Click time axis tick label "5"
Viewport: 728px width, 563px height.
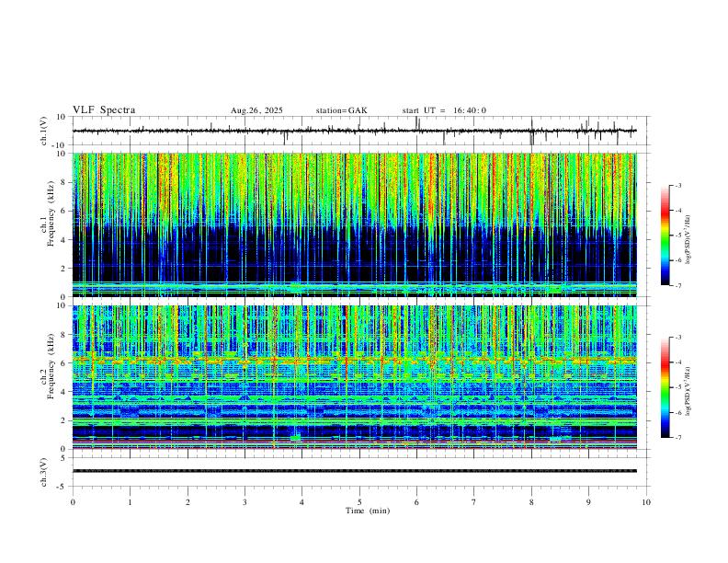coord(359,502)
